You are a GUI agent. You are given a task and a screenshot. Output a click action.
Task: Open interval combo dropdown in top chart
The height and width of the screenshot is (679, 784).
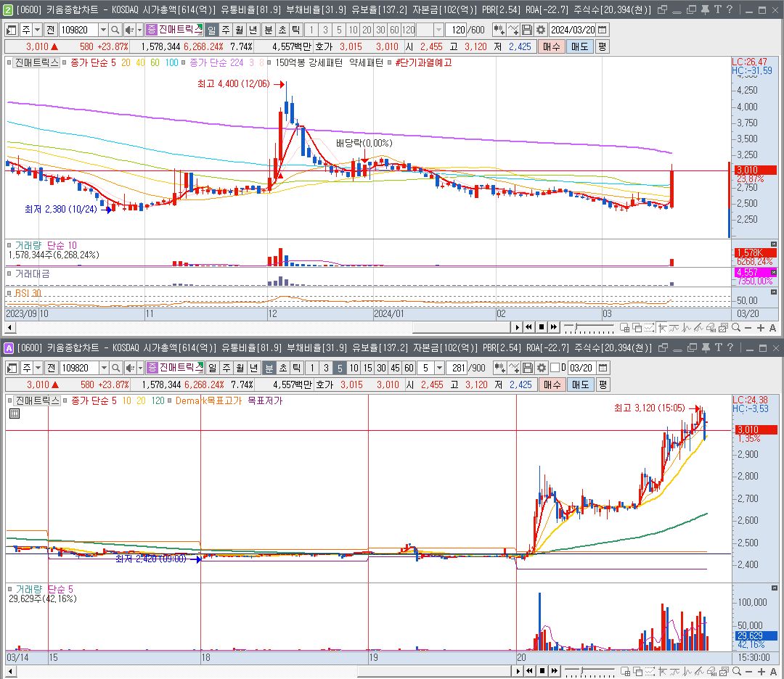click(438, 30)
